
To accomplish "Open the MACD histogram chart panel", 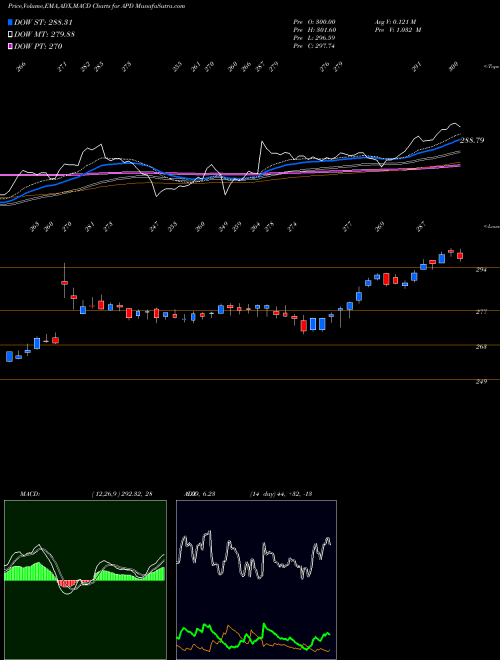I will (x=85, y=580).
